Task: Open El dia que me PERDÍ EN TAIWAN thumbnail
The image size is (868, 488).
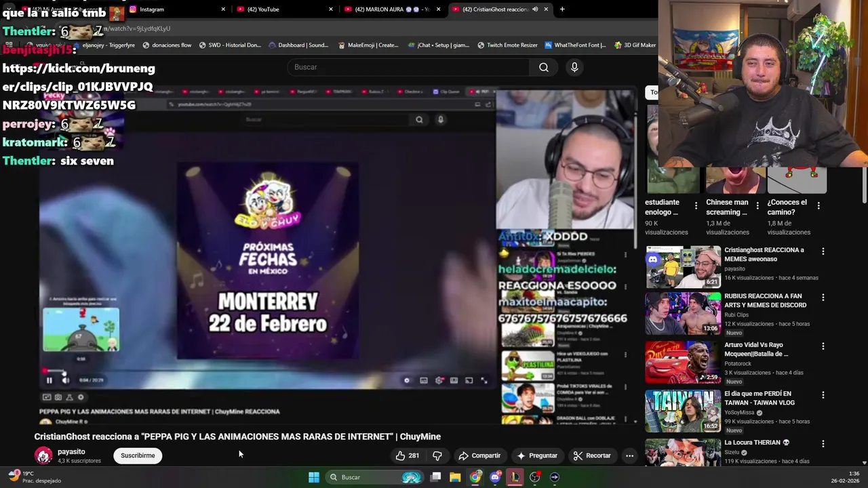Action: click(683, 411)
